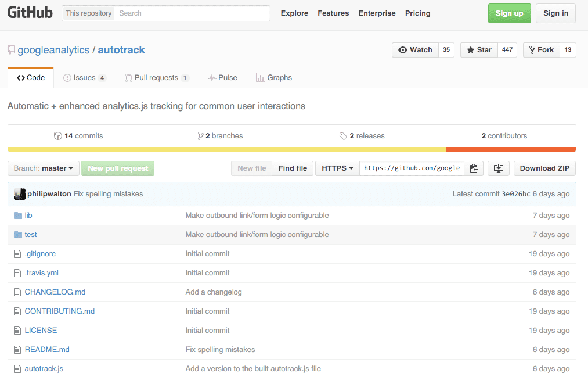The image size is (588, 377).
Task: Open the CHANGELOG.md file link
Action: 55,292
